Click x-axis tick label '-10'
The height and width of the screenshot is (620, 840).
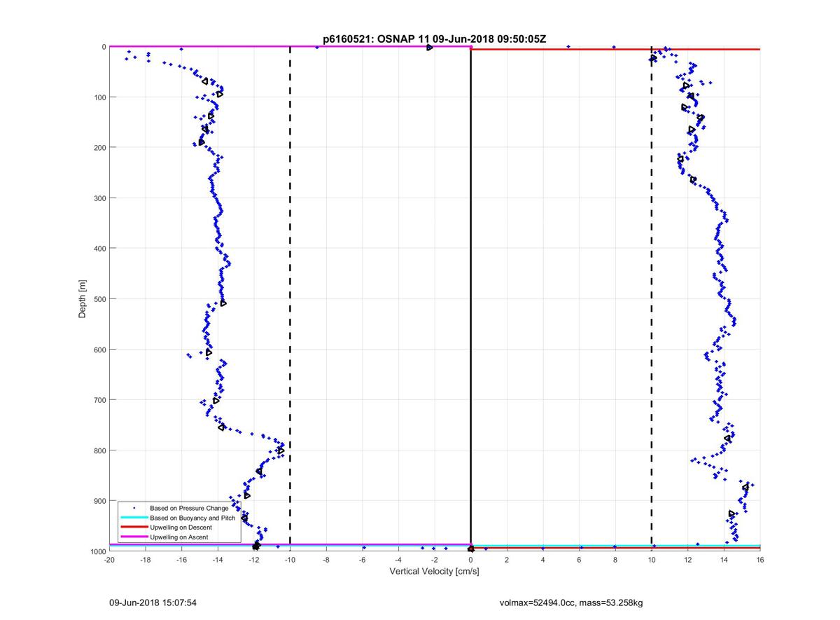tap(290, 560)
